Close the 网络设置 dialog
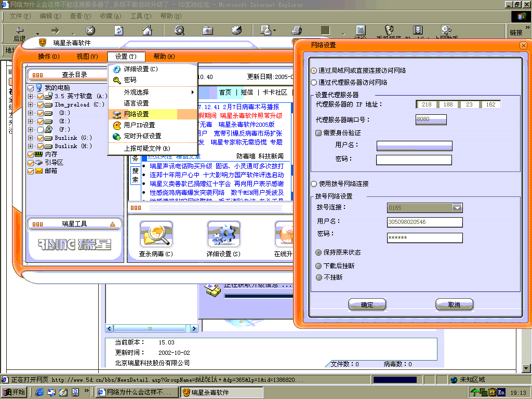The image size is (532, 399). [x=523, y=45]
